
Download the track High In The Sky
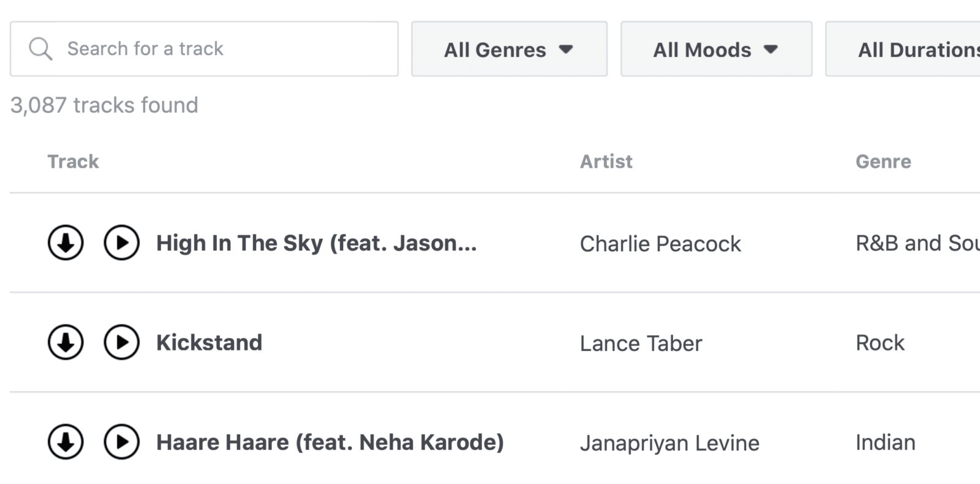[66, 243]
